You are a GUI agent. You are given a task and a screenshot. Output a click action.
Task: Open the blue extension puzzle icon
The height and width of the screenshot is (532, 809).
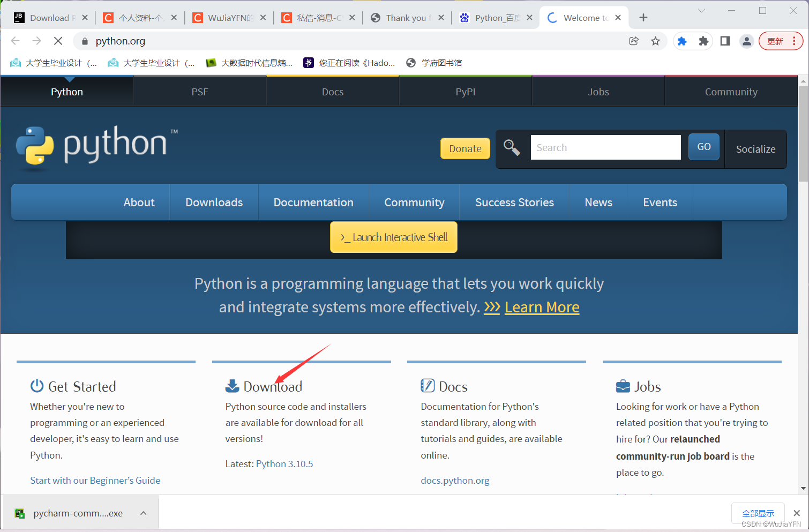coord(682,41)
